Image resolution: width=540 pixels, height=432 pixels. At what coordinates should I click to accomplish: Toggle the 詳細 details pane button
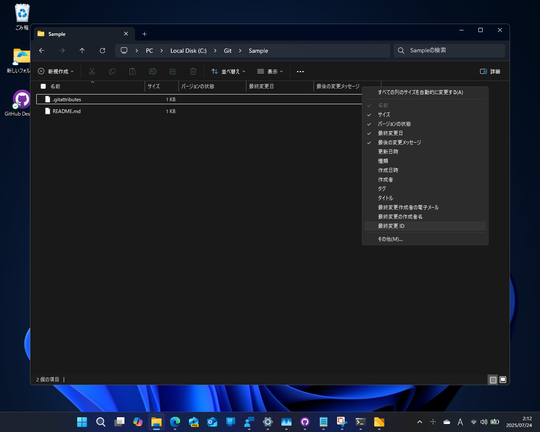click(x=490, y=71)
